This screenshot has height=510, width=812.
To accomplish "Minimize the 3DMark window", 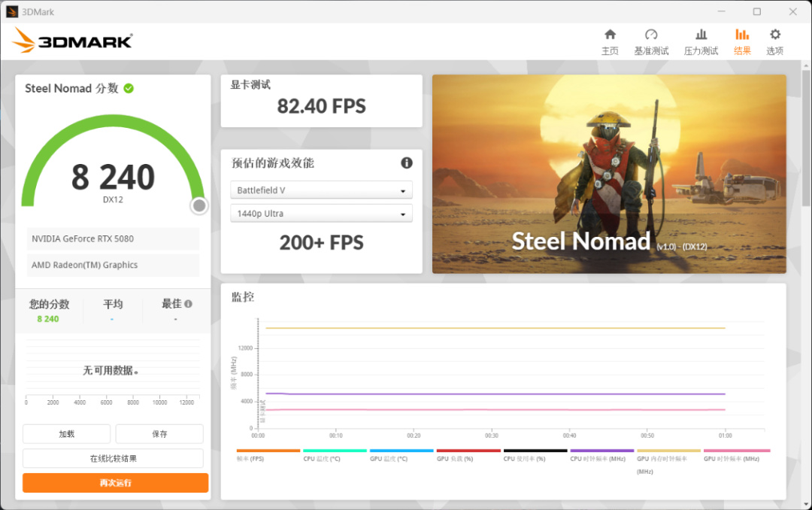I will 721,11.
